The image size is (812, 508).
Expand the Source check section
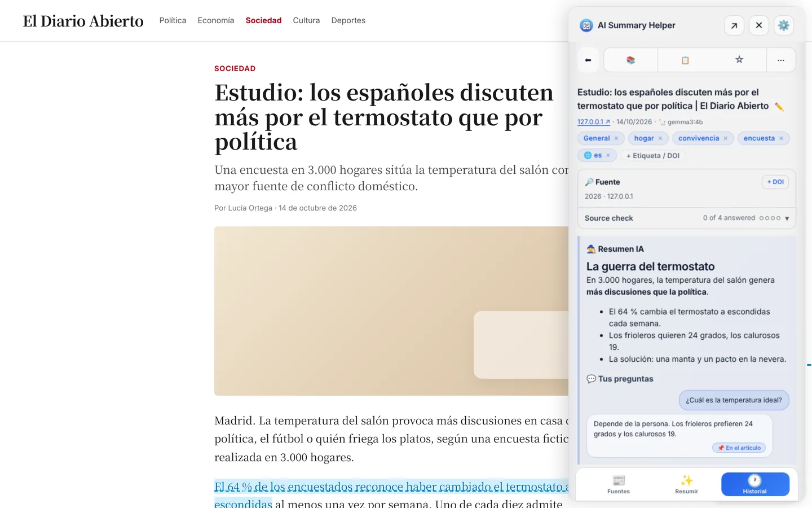tap(687, 218)
